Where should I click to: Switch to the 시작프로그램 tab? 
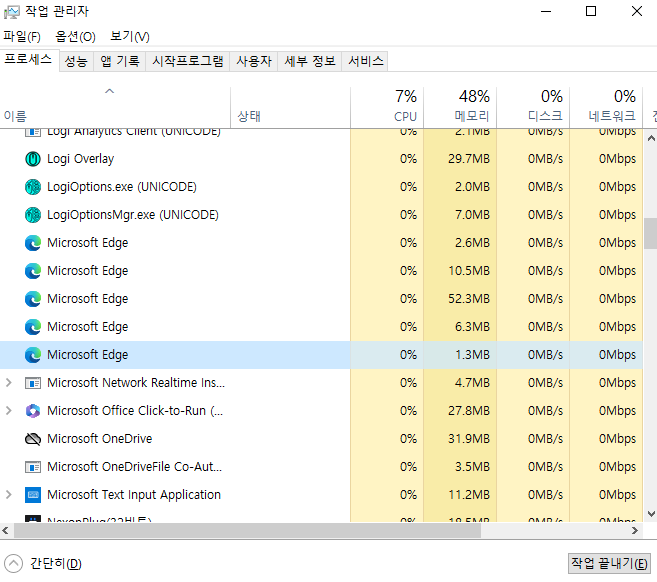click(x=188, y=62)
